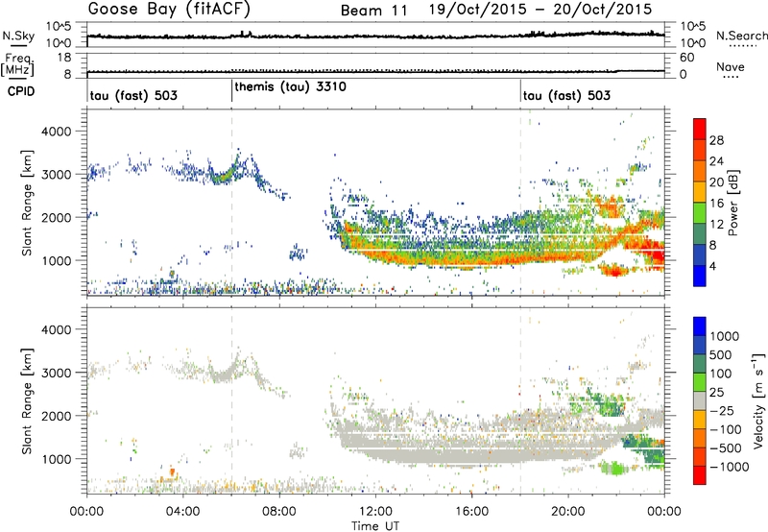Screen dimensions: 768x532
Task: Click the "-25" tick on the Velocity color bar
Action: [x=724, y=410]
